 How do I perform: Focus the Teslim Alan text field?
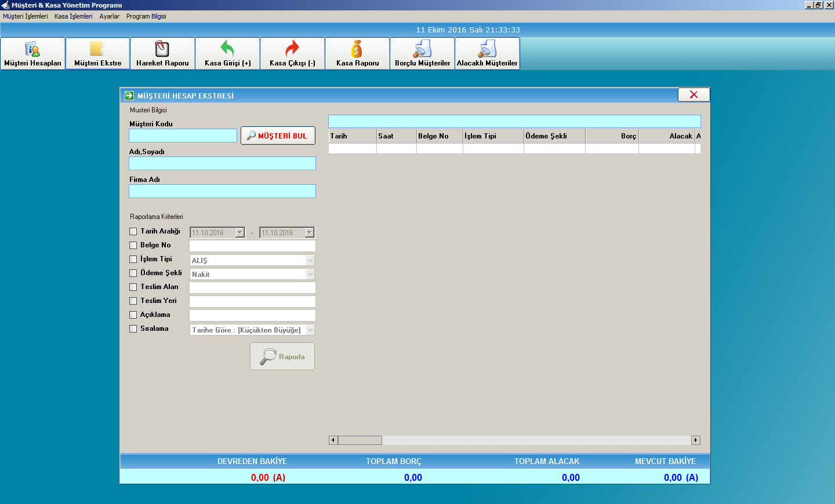[252, 287]
